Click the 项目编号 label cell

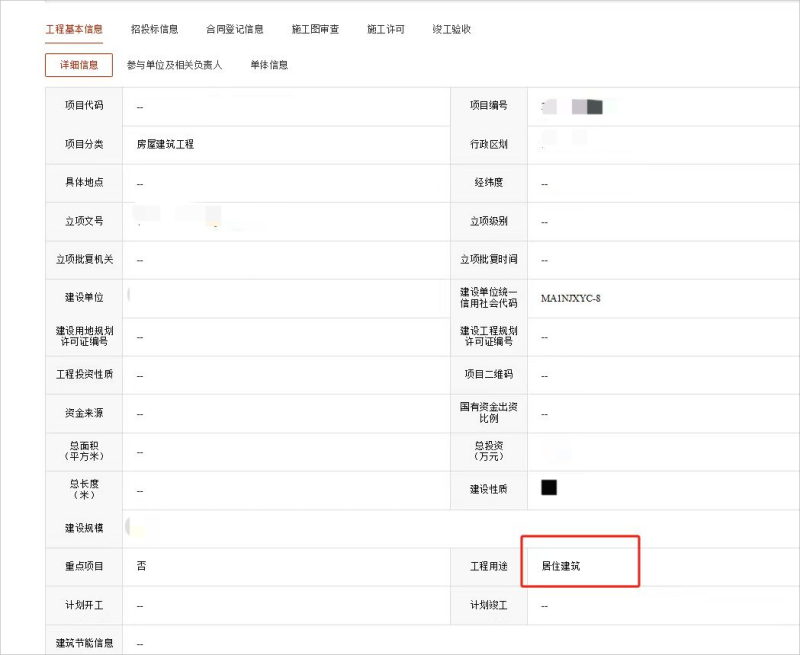pos(489,106)
